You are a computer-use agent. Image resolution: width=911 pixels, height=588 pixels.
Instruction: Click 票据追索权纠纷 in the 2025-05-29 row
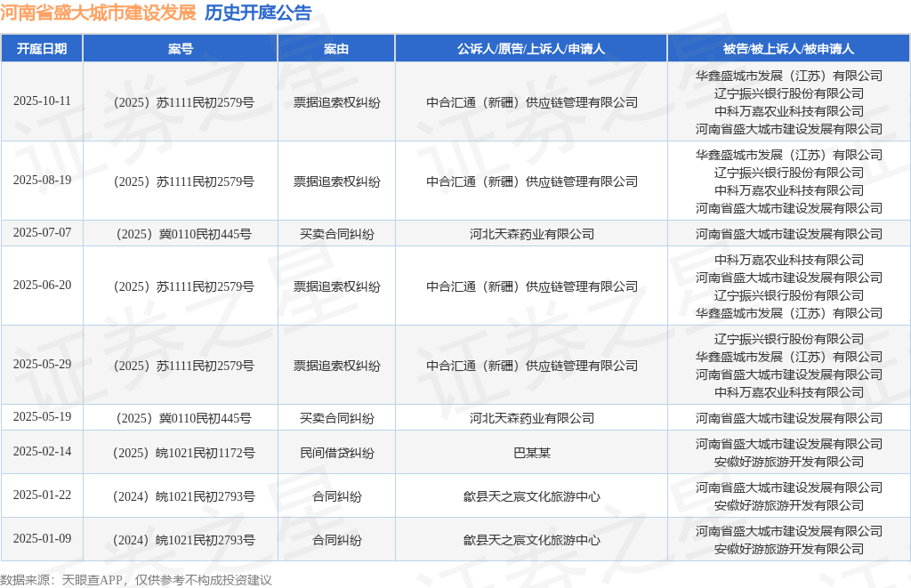(336, 366)
